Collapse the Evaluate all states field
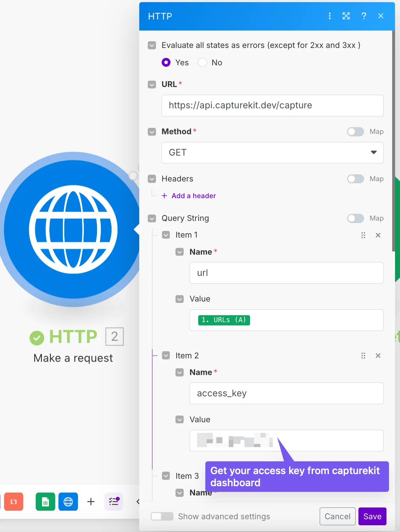400x532 pixels. [152, 45]
